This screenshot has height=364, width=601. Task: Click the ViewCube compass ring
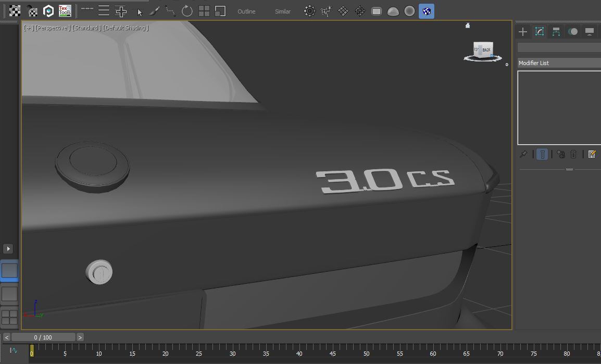coord(483,59)
